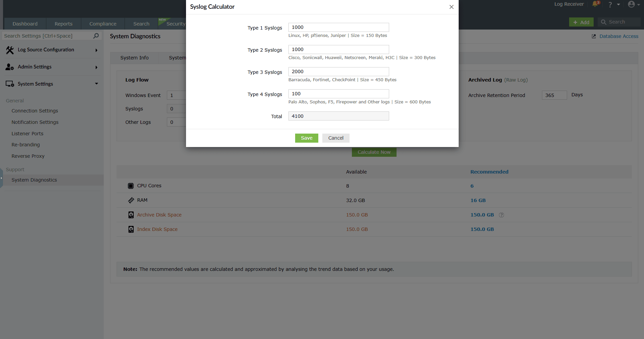The image size is (644, 339).
Task: Open Reverse Proxy settings
Action: (x=28, y=156)
